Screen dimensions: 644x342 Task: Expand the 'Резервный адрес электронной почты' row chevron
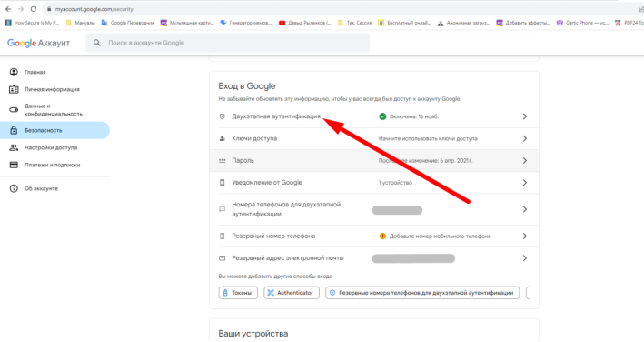[x=525, y=258]
